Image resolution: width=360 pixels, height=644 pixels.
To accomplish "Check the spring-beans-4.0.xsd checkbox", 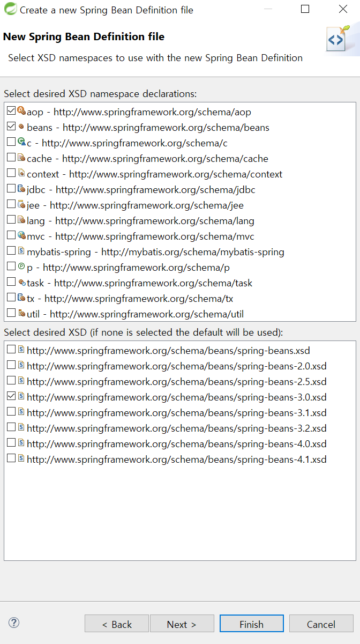I will coord(11,443).
